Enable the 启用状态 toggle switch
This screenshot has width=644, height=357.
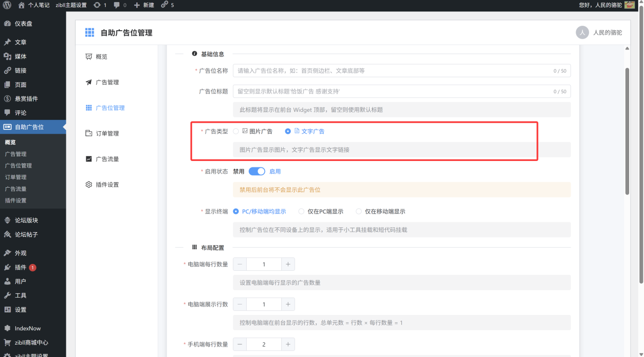257,171
